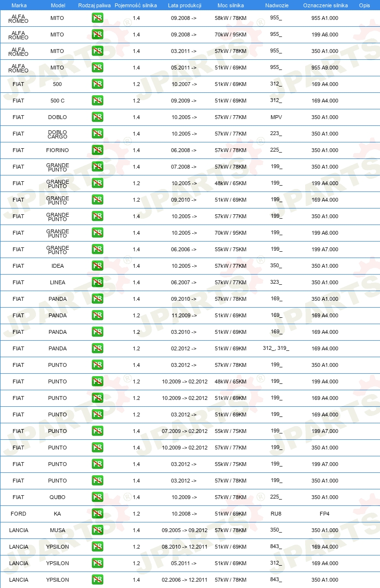Image resolution: width=380 pixels, height=588 pixels.
Task: Click the fuel icon in the Doblo MPV row
Action: pyautogui.click(x=97, y=117)
